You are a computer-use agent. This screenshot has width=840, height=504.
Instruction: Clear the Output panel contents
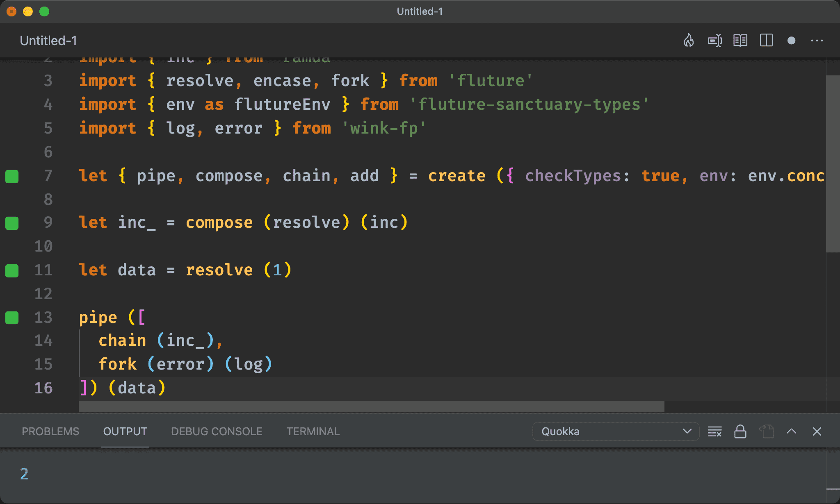pos(714,431)
